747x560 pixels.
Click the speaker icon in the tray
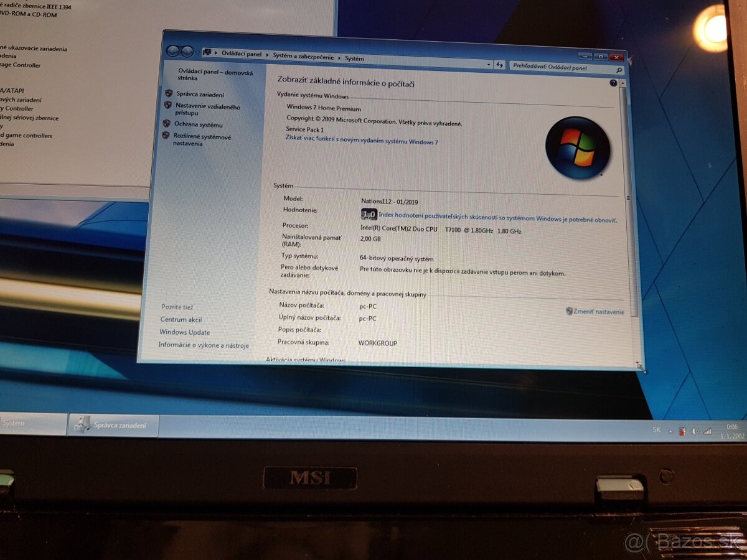tap(694, 431)
